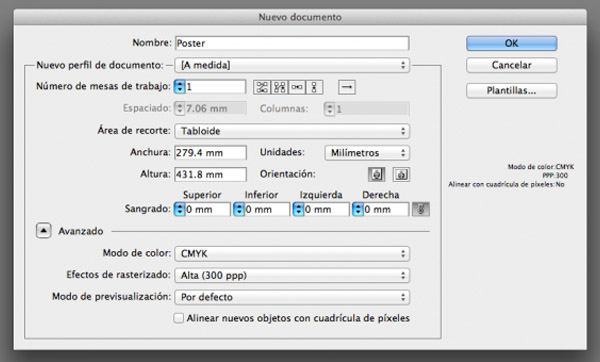Viewport: 600px width, 362px height.
Task: Select arrange by column artboard icon
Action: pyautogui.click(x=314, y=87)
